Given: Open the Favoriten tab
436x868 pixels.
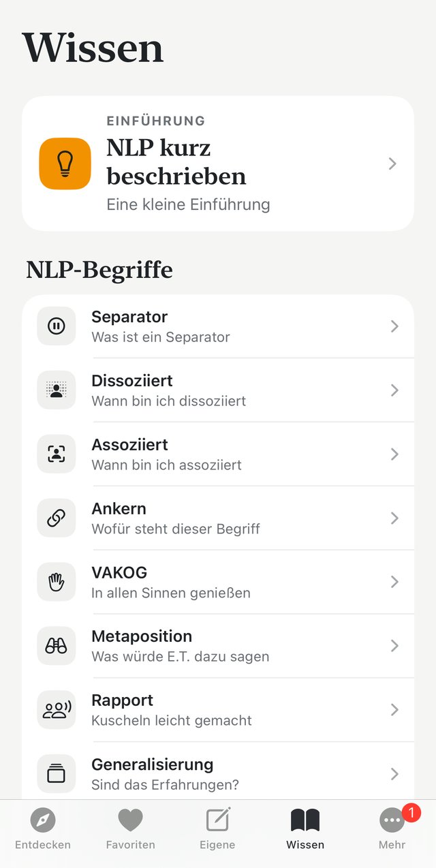Looking at the screenshot, I should click(x=130, y=828).
